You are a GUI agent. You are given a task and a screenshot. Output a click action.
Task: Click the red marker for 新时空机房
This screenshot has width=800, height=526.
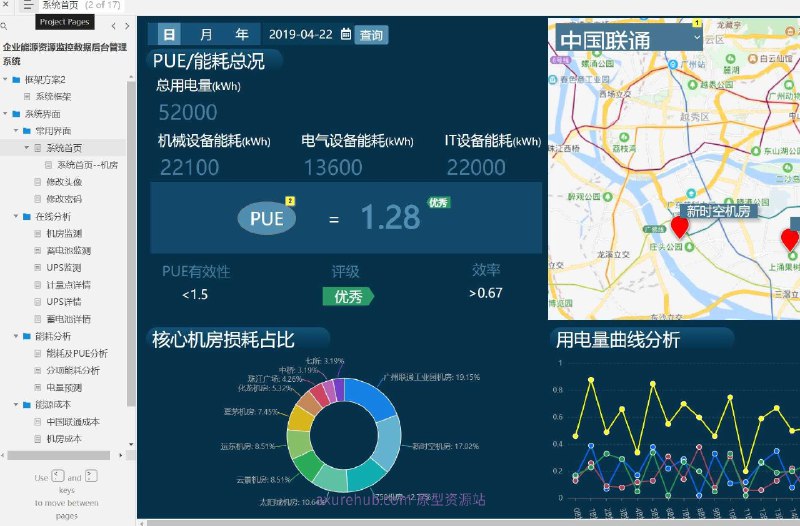click(x=679, y=228)
